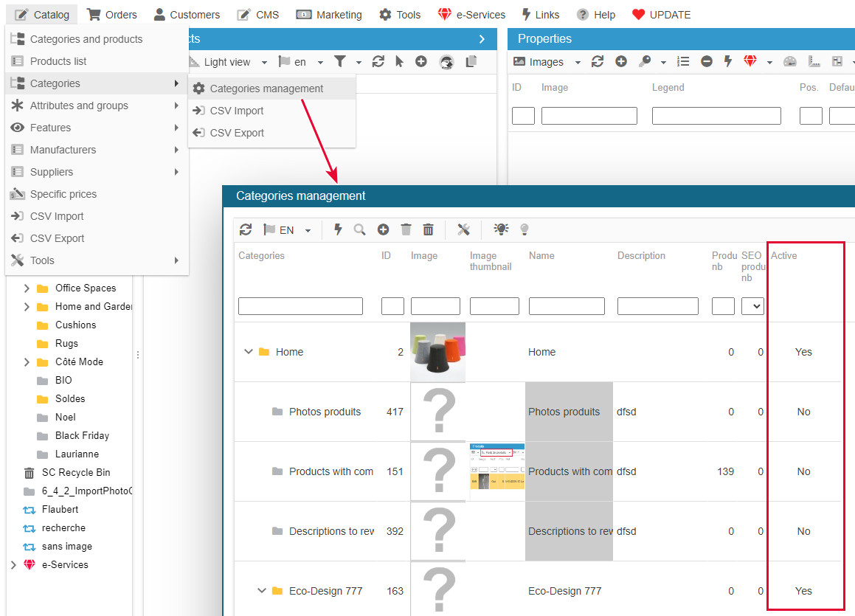Toggle Active status for Photos produits
The width and height of the screenshot is (855, 616).
(x=803, y=412)
